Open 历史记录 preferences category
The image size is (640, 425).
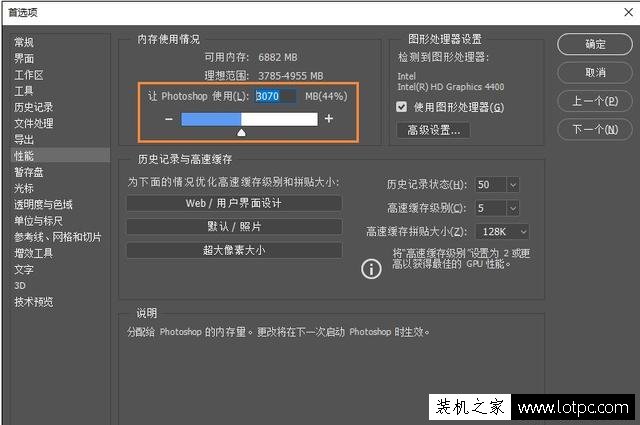pos(33,107)
